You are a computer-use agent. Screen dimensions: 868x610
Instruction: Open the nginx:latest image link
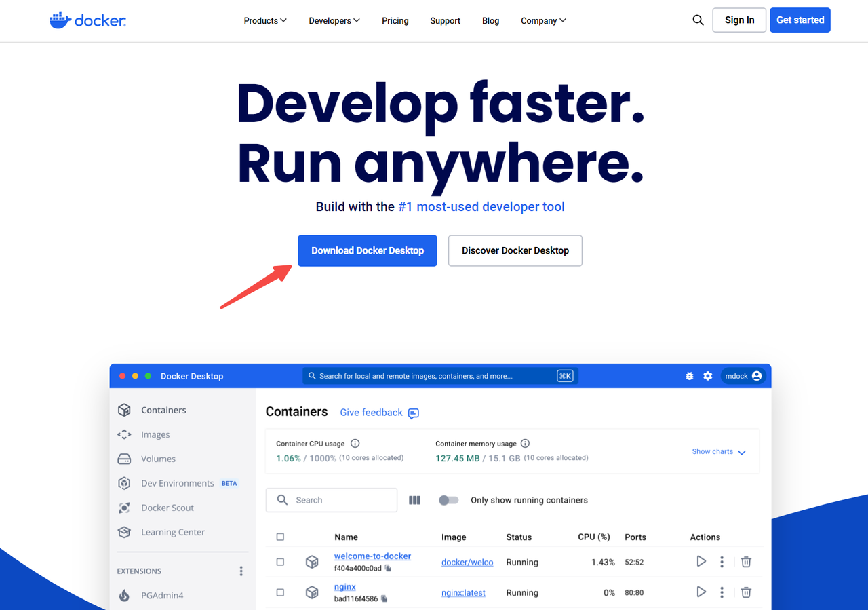coord(463,593)
